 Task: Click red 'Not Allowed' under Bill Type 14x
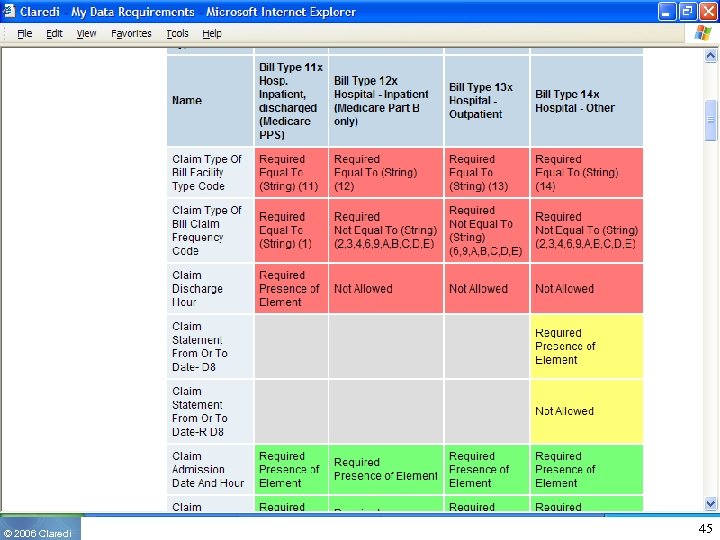pyautogui.click(x=587, y=288)
